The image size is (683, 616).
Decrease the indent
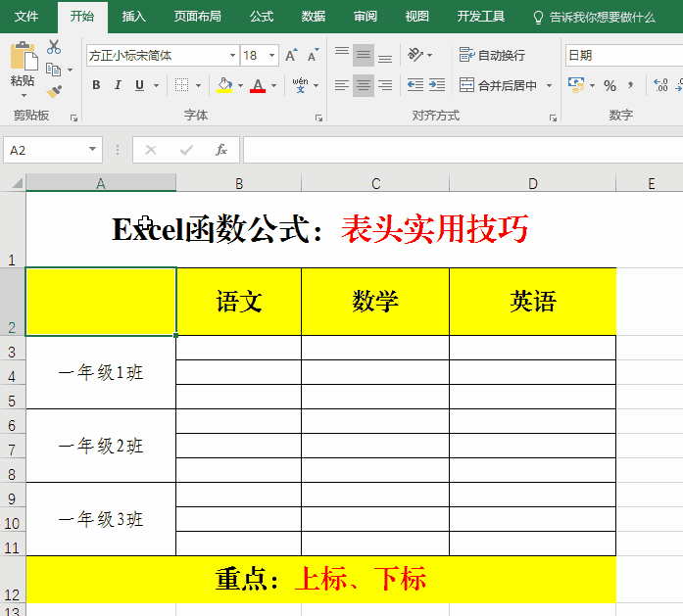coord(415,85)
